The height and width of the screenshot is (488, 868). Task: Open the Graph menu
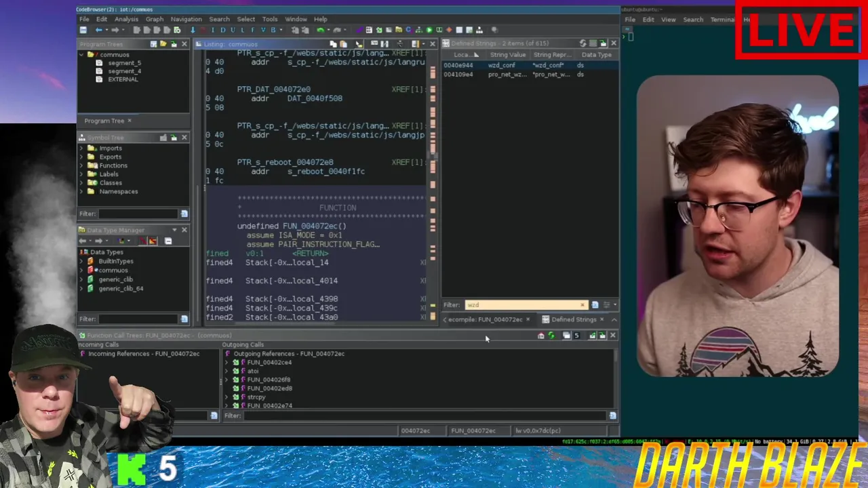coord(155,19)
